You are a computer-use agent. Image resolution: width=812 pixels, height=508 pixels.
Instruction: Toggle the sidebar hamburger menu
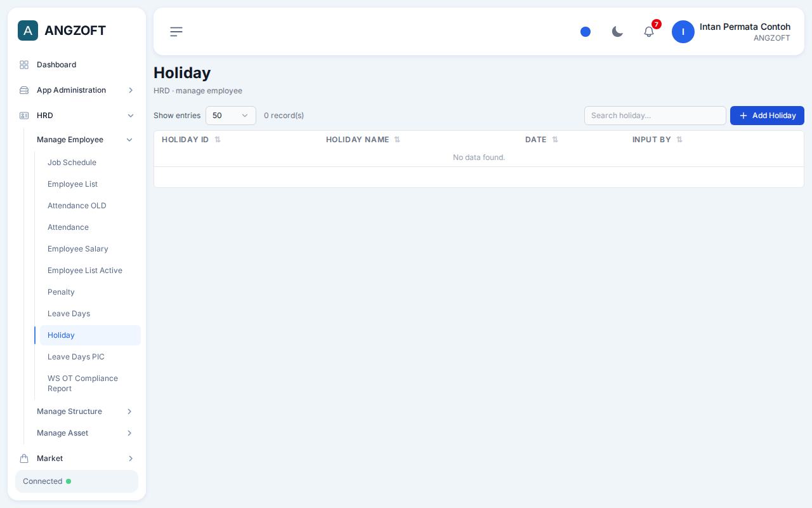tap(176, 32)
